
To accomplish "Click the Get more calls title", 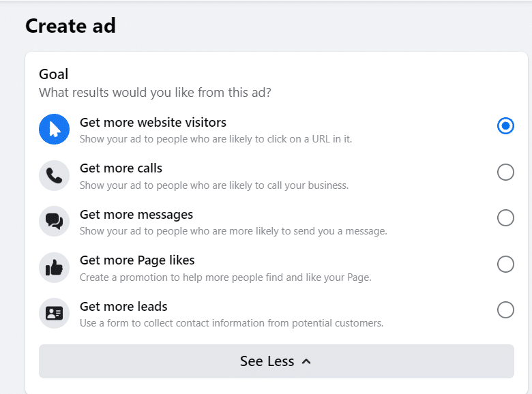I will pyautogui.click(x=121, y=168).
